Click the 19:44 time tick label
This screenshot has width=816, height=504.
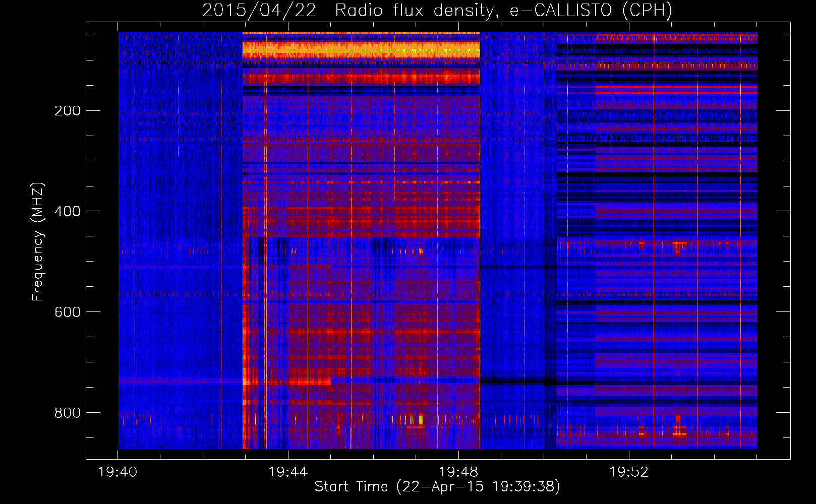(288, 472)
